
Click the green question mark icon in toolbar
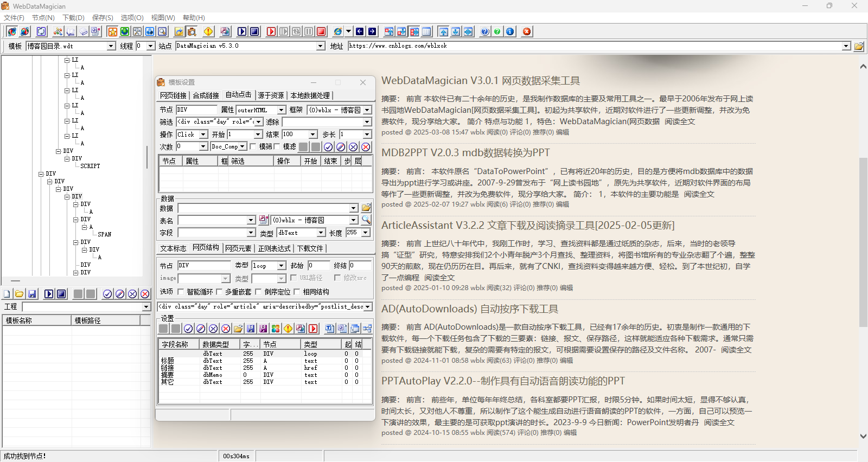coord(497,31)
